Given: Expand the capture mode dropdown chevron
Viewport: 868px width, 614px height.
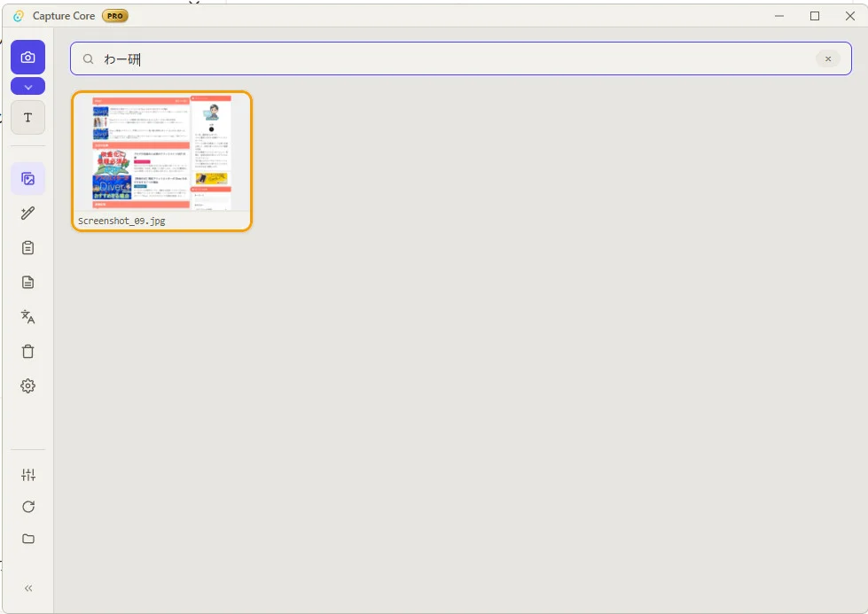Looking at the screenshot, I should point(27,87).
